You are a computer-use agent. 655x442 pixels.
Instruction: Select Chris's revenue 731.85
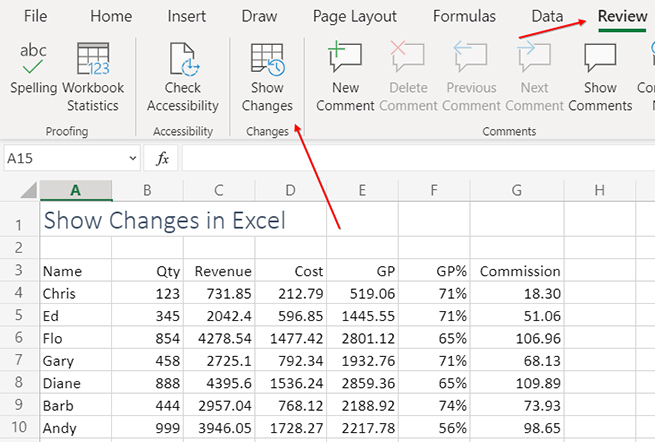point(219,293)
